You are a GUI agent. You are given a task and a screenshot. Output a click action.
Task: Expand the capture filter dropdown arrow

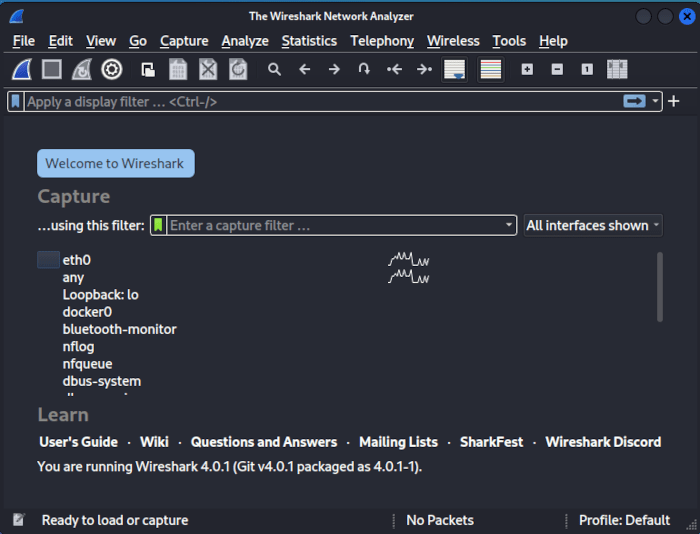508,225
